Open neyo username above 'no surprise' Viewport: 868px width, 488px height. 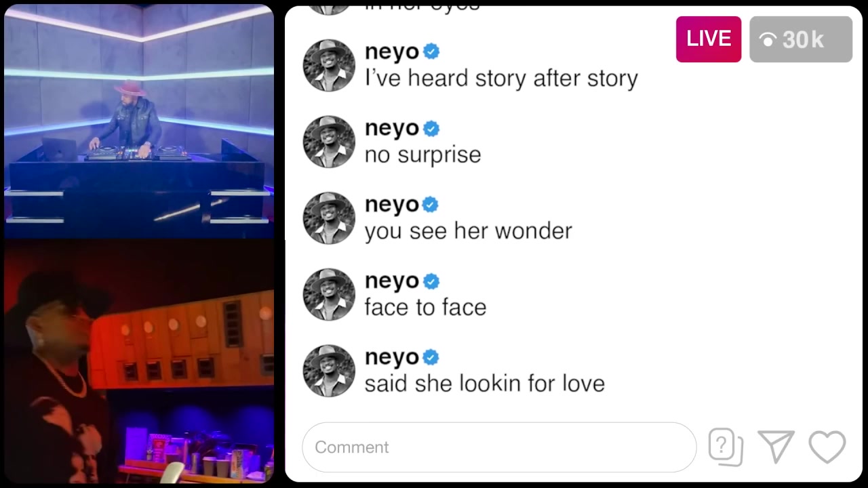click(392, 128)
